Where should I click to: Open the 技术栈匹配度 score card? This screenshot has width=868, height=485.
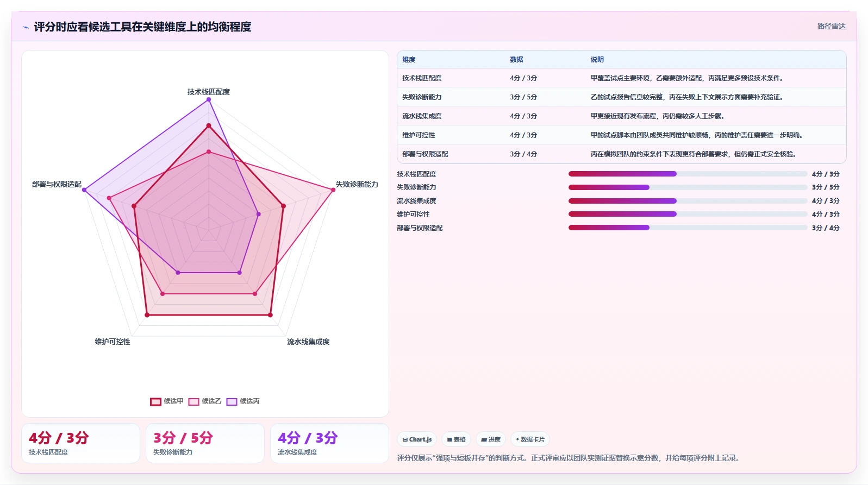[x=80, y=443]
